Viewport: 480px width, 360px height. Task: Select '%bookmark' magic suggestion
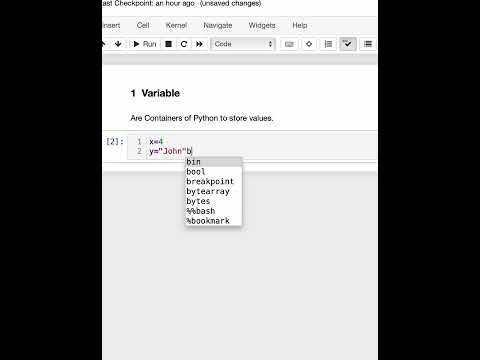(213, 221)
